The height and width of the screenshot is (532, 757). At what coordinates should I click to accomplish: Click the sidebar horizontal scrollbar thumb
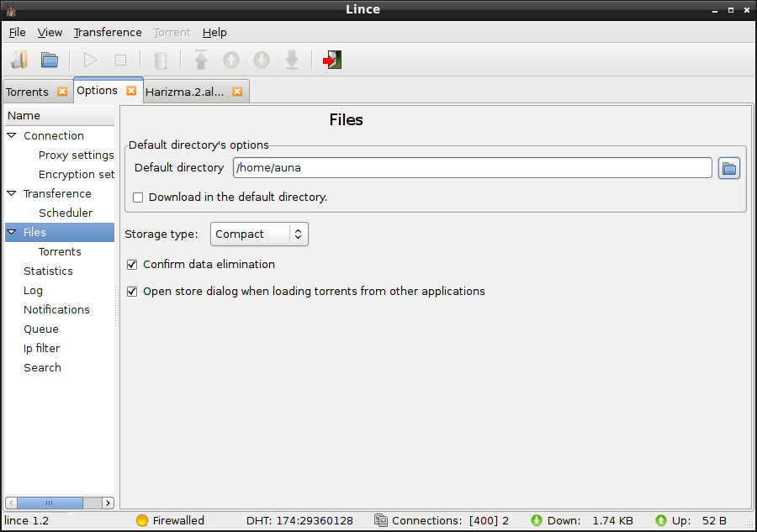click(50, 503)
